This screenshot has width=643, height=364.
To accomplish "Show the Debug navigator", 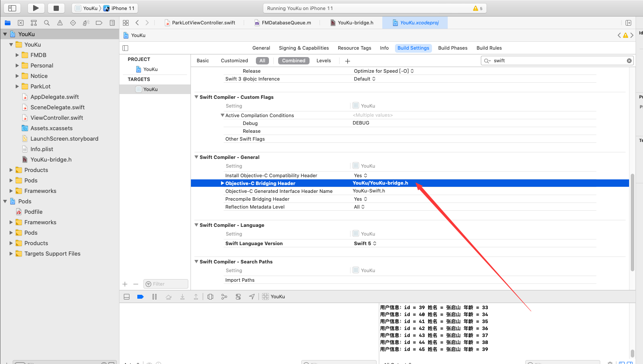I will tap(86, 23).
